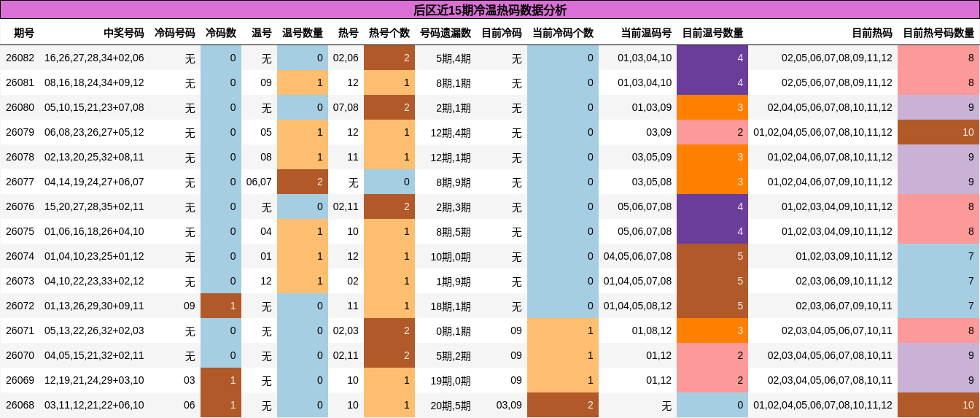Click the 温号数量 column header

(303, 33)
